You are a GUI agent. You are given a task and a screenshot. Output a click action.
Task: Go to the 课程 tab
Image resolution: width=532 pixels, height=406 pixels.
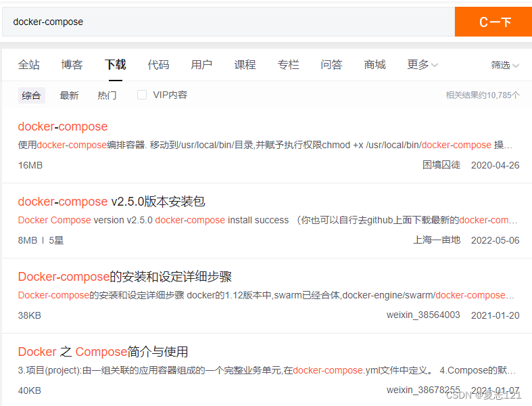tap(245, 64)
